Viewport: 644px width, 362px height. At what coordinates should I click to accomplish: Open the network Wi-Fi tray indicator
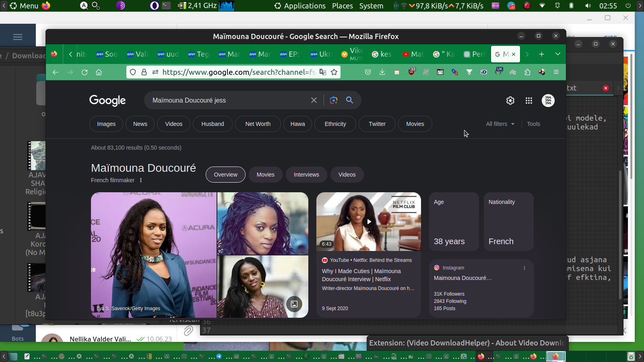542,6
